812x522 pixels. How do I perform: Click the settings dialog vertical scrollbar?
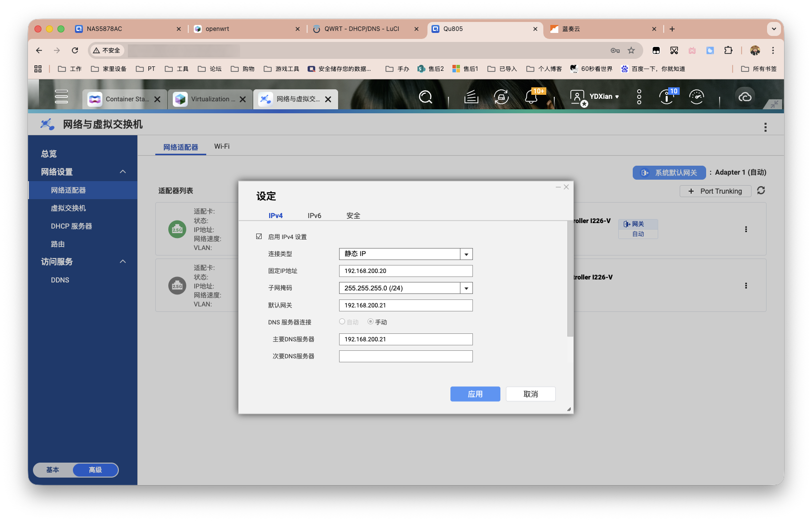coord(570,279)
